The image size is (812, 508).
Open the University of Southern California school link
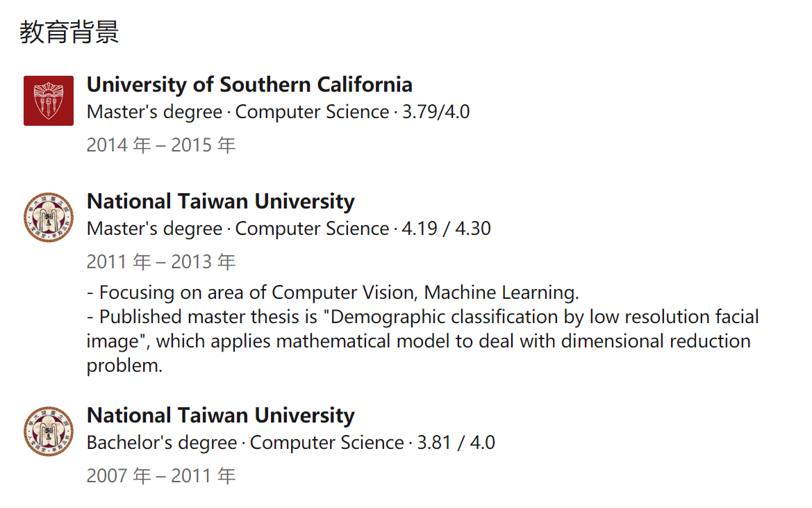pyautogui.click(x=249, y=85)
